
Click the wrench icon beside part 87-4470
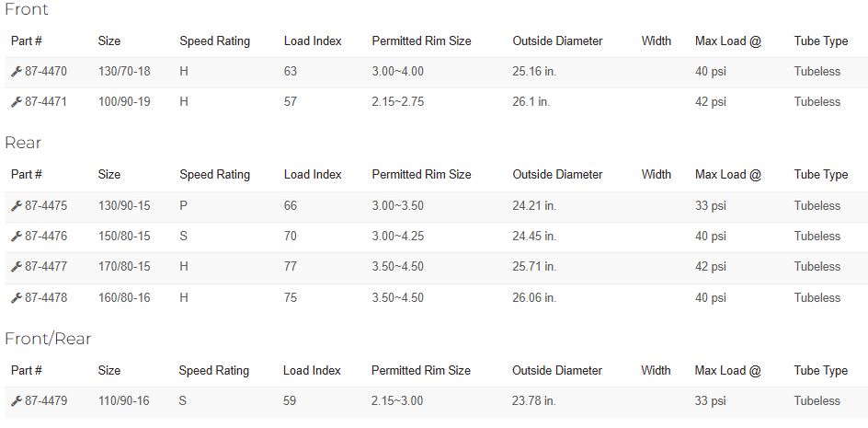tap(17, 72)
